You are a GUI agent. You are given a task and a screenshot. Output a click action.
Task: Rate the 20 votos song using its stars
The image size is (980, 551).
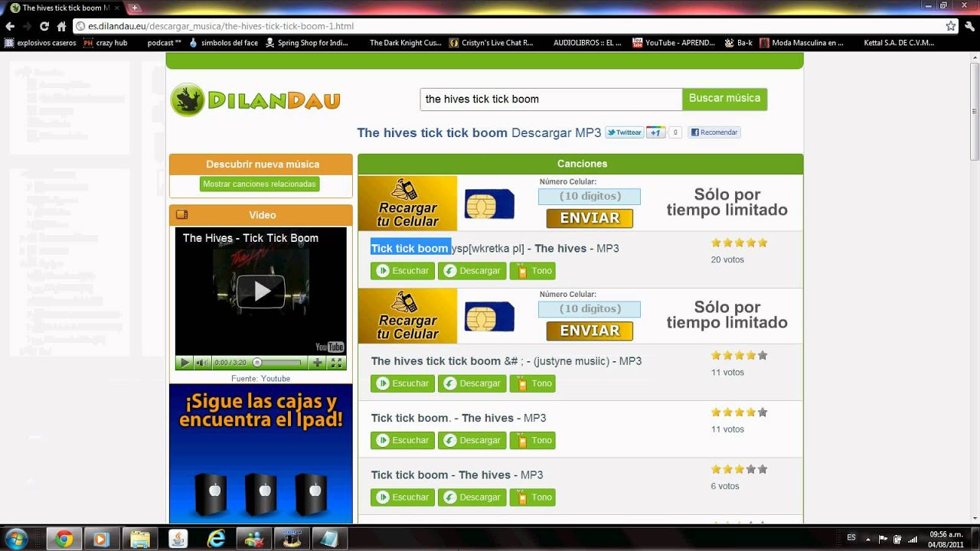pos(739,243)
